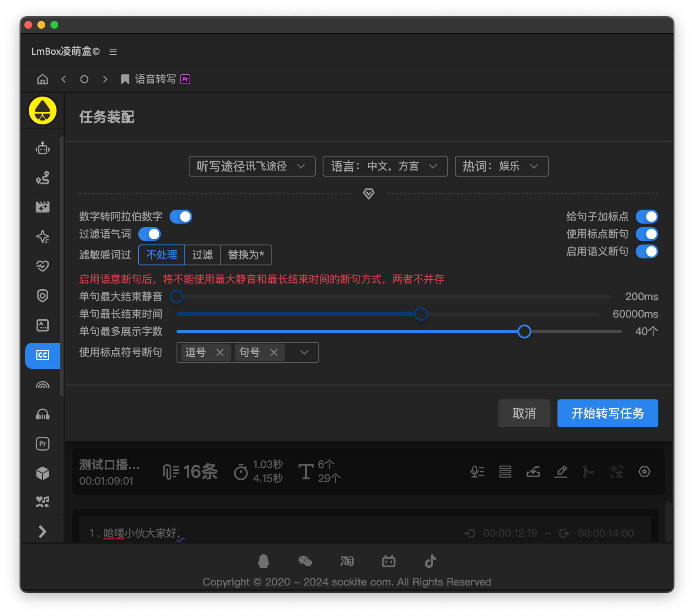Click the 取消 button

click(x=524, y=413)
